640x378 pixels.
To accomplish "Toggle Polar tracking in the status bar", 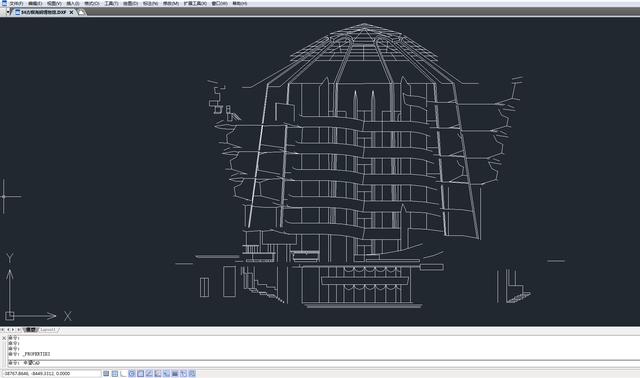I will pos(132,374).
